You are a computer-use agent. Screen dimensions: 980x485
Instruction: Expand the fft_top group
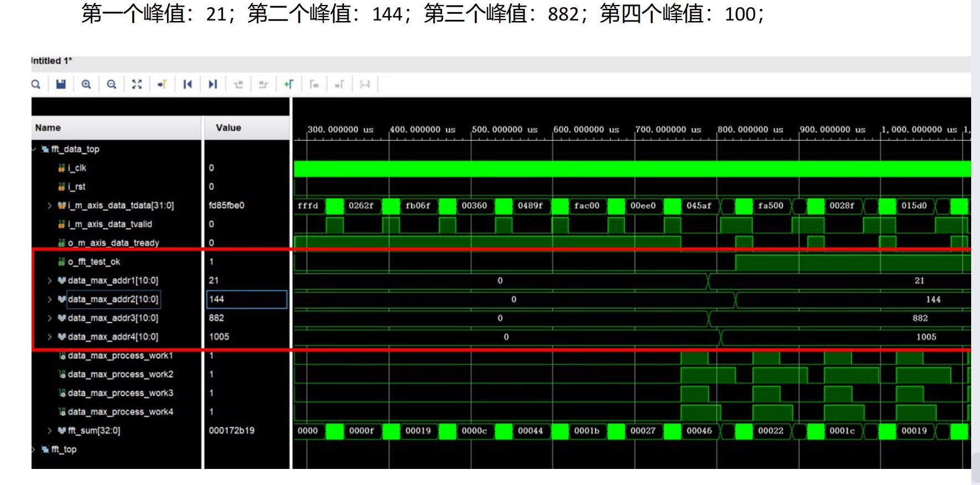point(34,450)
